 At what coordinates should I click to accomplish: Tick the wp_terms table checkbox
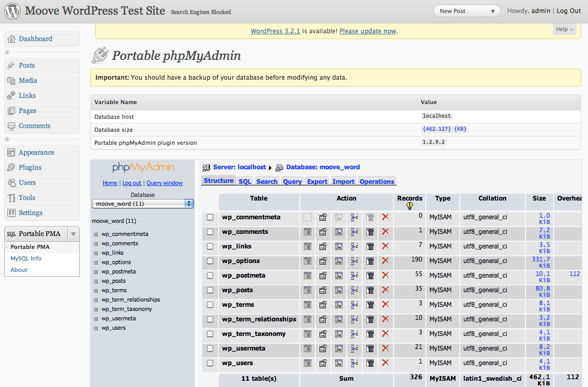210,305
